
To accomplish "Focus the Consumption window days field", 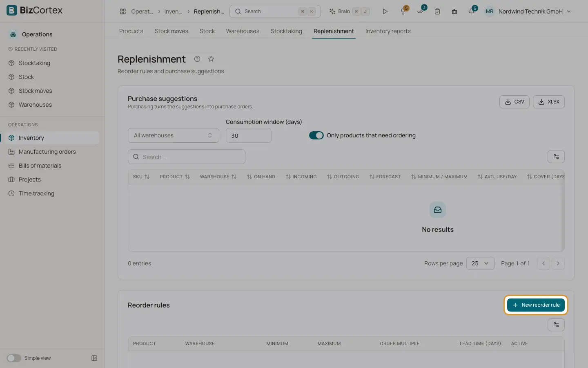I will point(249,135).
